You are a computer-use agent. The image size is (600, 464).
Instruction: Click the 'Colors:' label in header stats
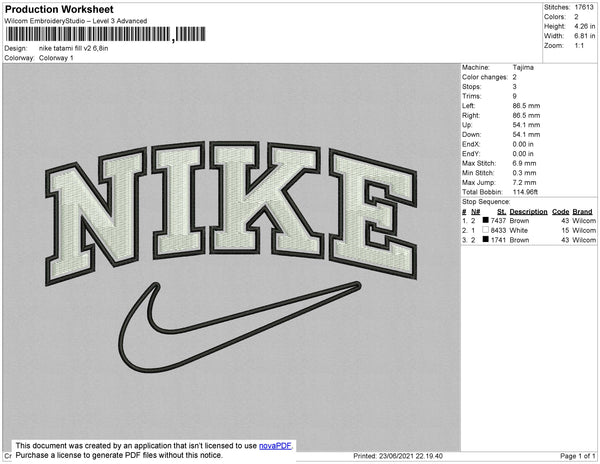click(555, 17)
